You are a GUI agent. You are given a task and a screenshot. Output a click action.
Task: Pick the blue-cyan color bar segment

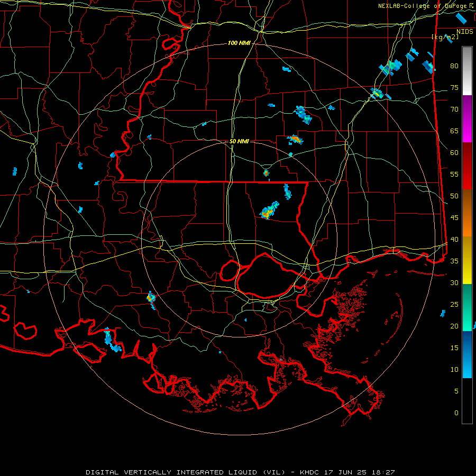(x=467, y=354)
